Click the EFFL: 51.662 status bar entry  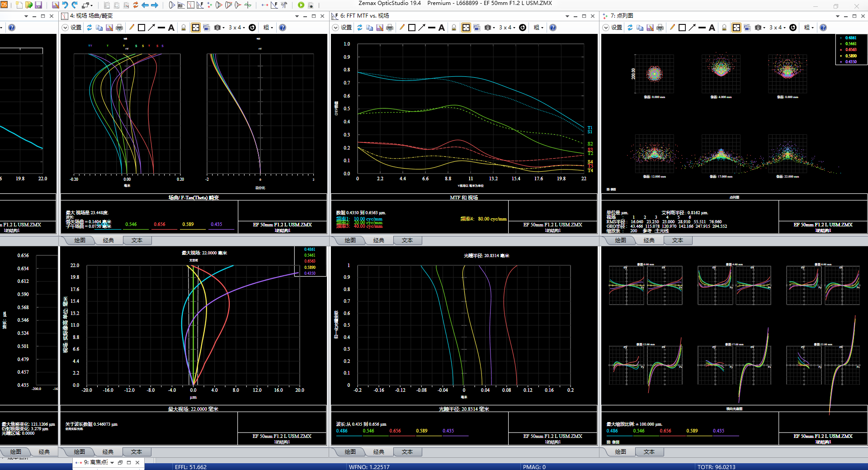click(190, 467)
